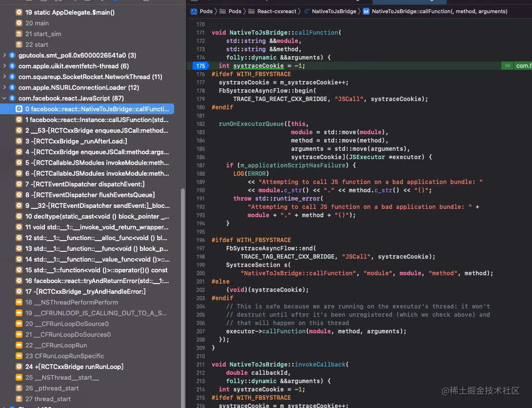Select frame 16 facebook::react::tryAndReturnError
This screenshot has width=532, height=408.
(92, 281)
